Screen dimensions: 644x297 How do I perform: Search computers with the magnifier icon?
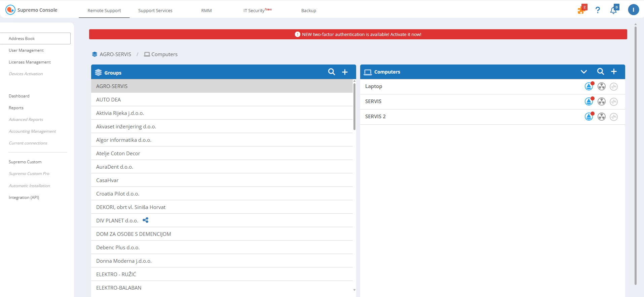601,72
